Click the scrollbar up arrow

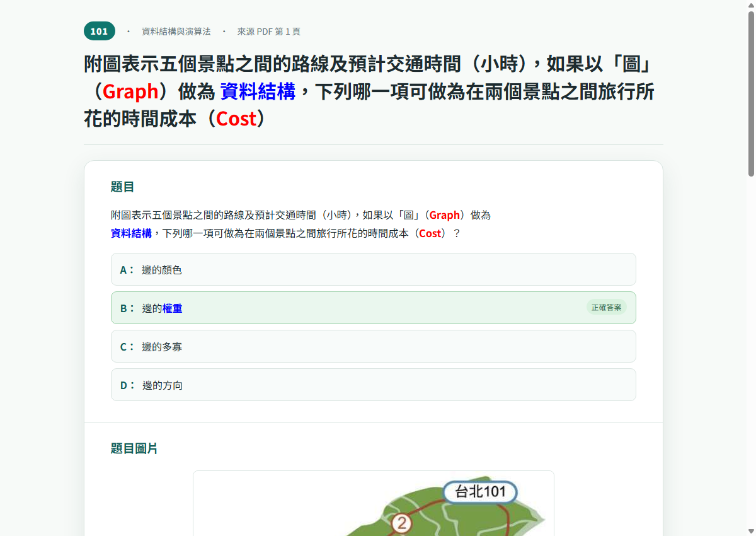(x=751, y=5)
